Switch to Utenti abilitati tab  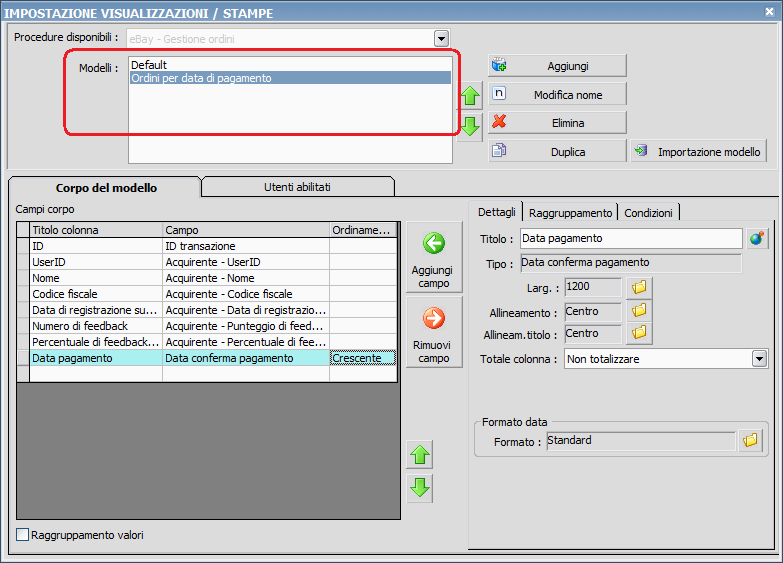click(297, 187)
